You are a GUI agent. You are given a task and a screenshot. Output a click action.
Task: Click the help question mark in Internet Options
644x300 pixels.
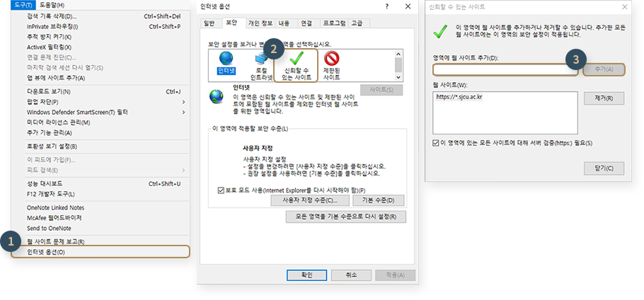point(386,6)
